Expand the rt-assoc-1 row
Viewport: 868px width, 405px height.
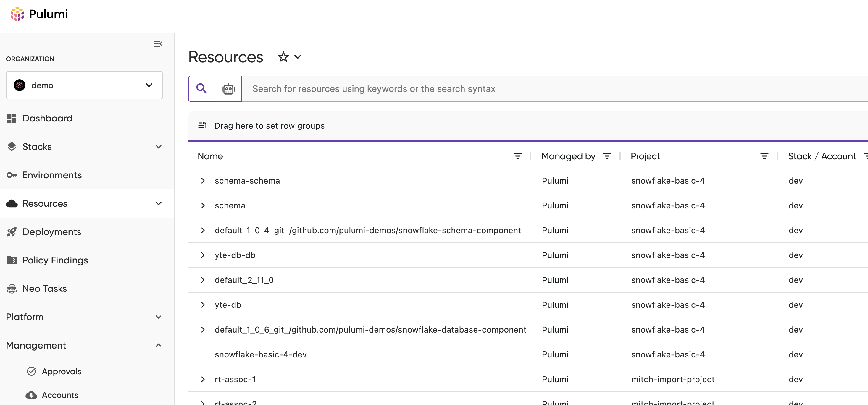pyautogui.click(x=203, y=379)
